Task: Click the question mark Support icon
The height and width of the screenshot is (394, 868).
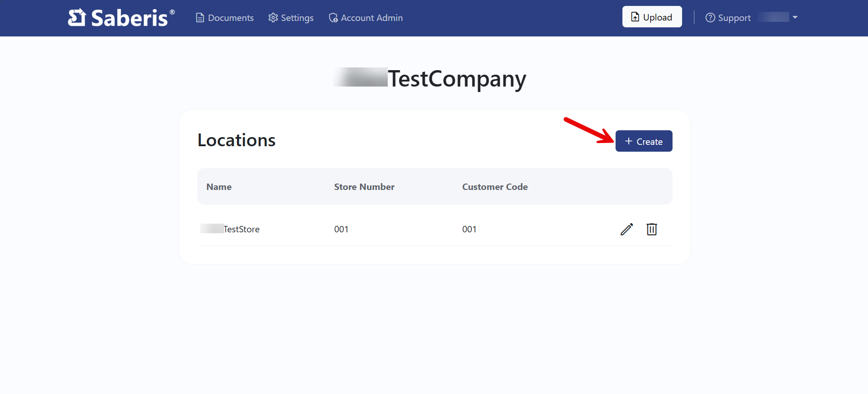Action: (710, 18)
